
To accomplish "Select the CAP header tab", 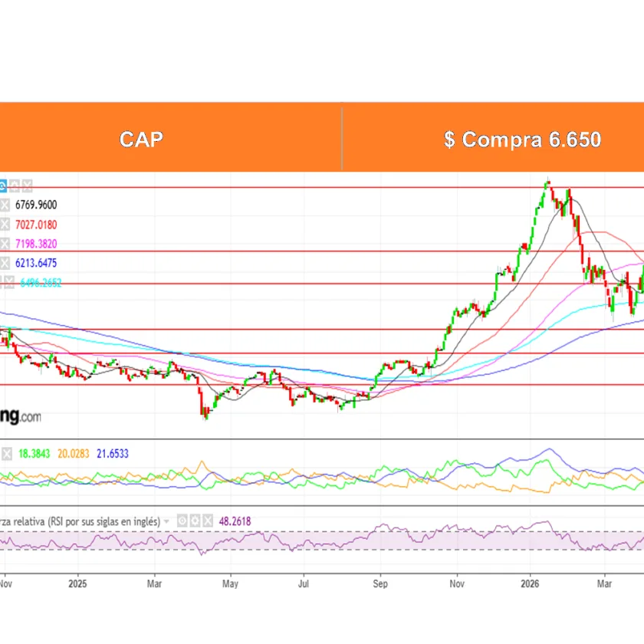I will 141,139.
